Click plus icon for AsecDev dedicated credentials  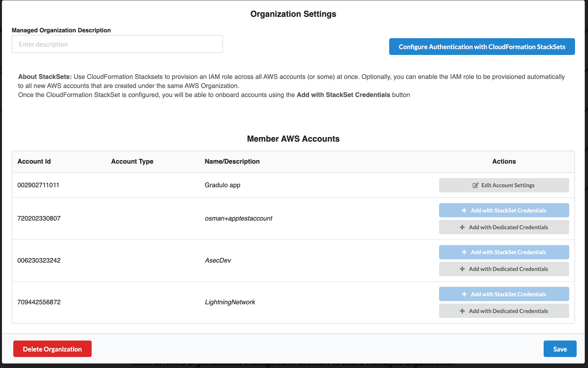462,269
